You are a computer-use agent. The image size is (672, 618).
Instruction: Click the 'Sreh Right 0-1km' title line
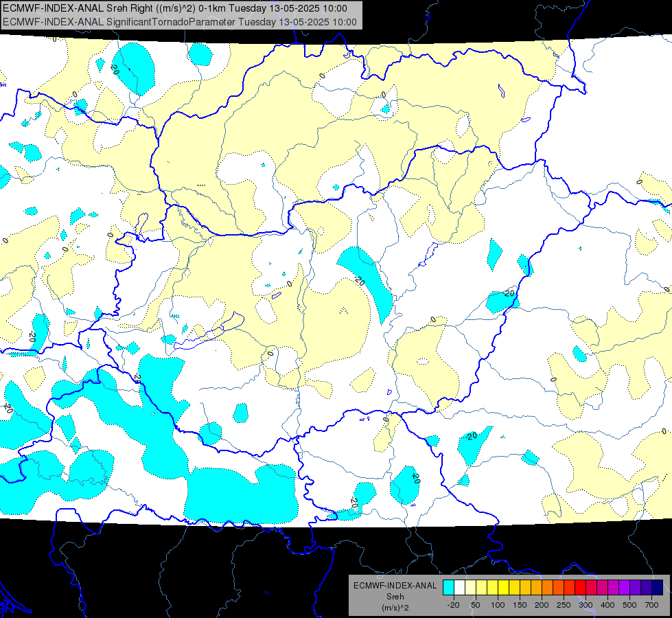click(x=175, y=8)
